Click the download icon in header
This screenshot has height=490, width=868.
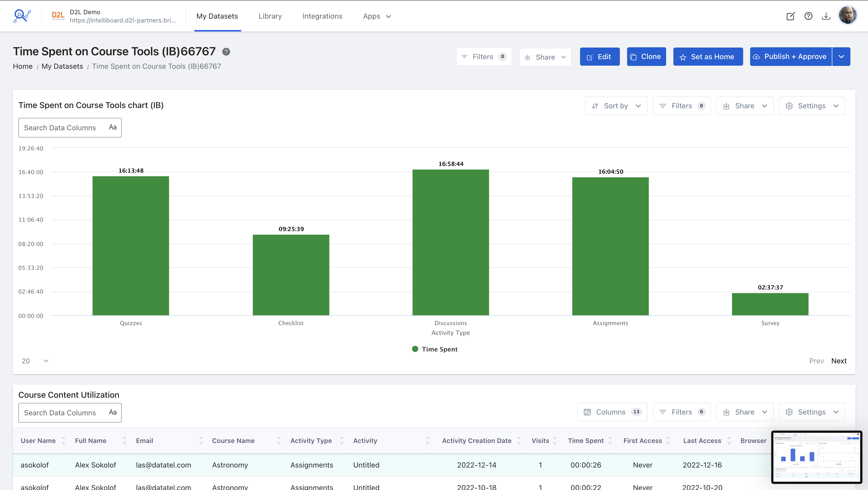click(x=826, y=16)
